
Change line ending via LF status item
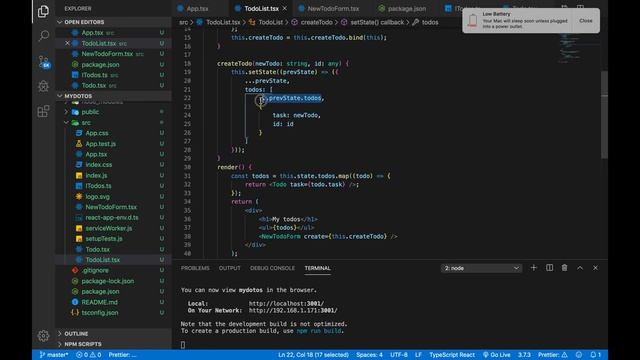coord(418,355)
